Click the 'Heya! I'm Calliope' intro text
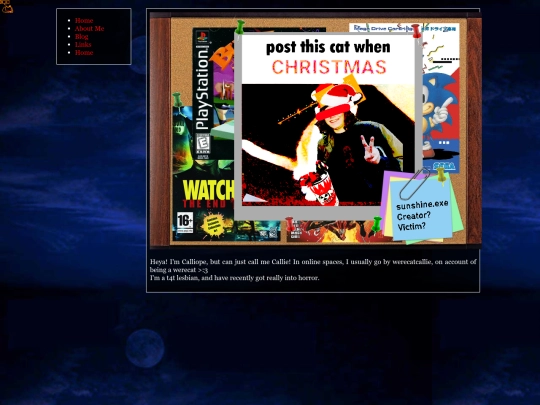 click(313, 266)
